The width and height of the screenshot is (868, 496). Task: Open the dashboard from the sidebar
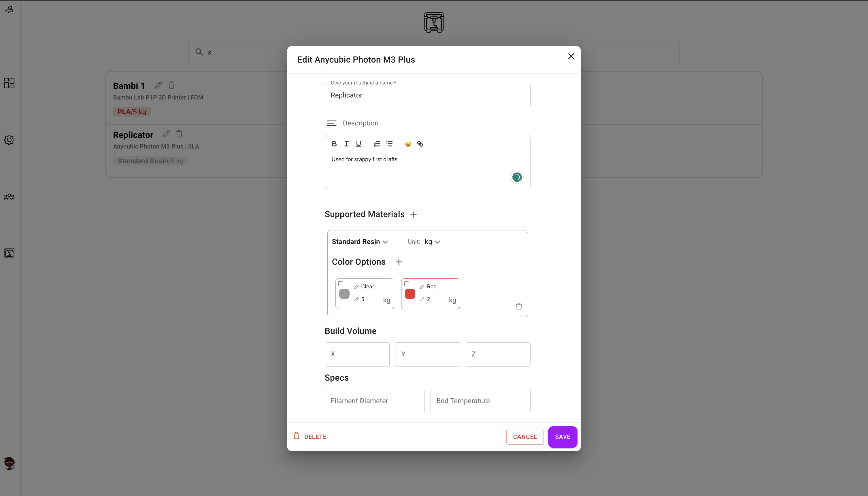pyautogui.click(x=9, y=83)
